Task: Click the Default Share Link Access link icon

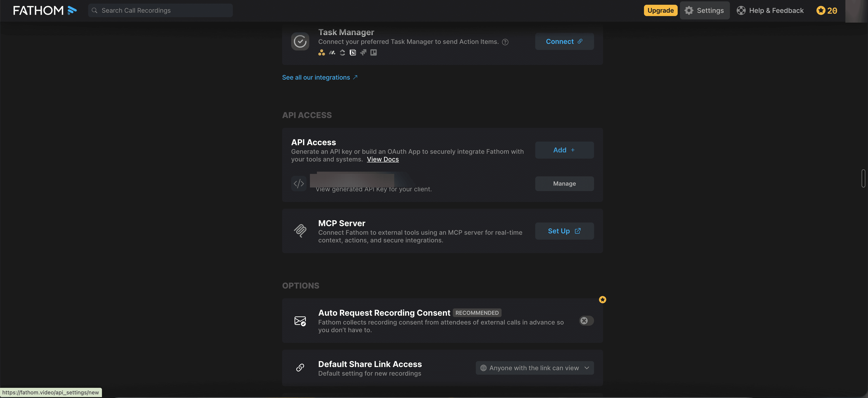Action: click(300, 368)
